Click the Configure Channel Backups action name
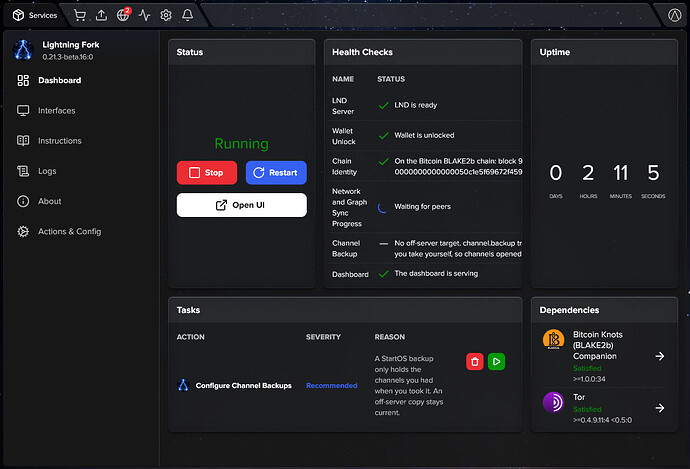The height and width of the screenshot is (469, 690). point(243,385)
